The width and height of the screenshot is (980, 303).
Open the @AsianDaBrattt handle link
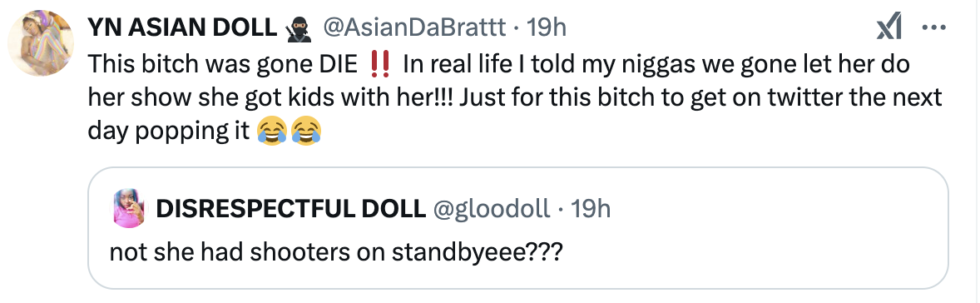click(x=414, y=28)
